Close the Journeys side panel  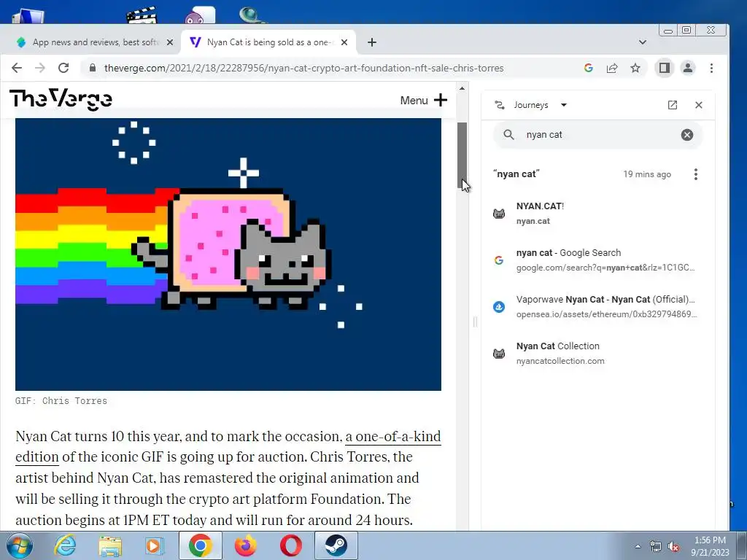[699, 105]
